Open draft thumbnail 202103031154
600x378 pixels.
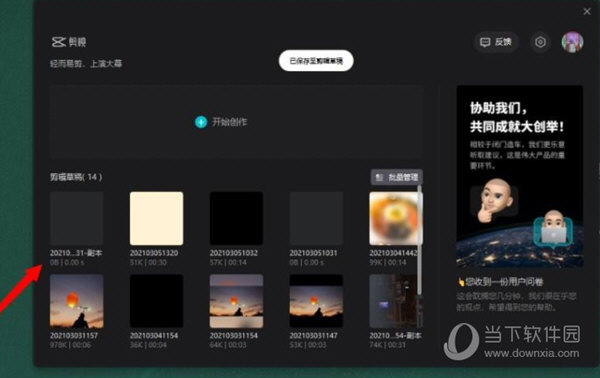[x=236, y=301]
